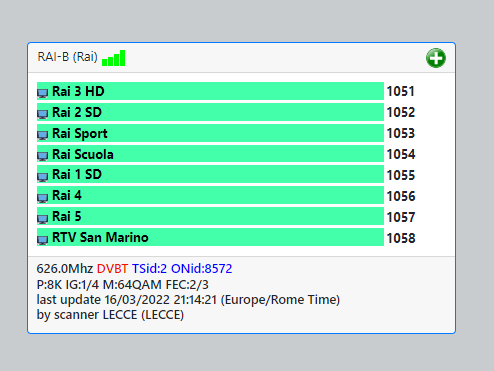
Task: Click service number 1053
Action: (401, 133)
